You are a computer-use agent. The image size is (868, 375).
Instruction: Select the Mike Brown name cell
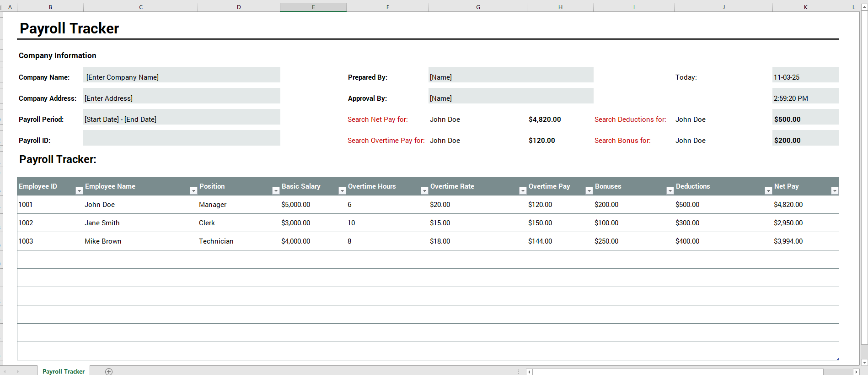pos(141,241)
